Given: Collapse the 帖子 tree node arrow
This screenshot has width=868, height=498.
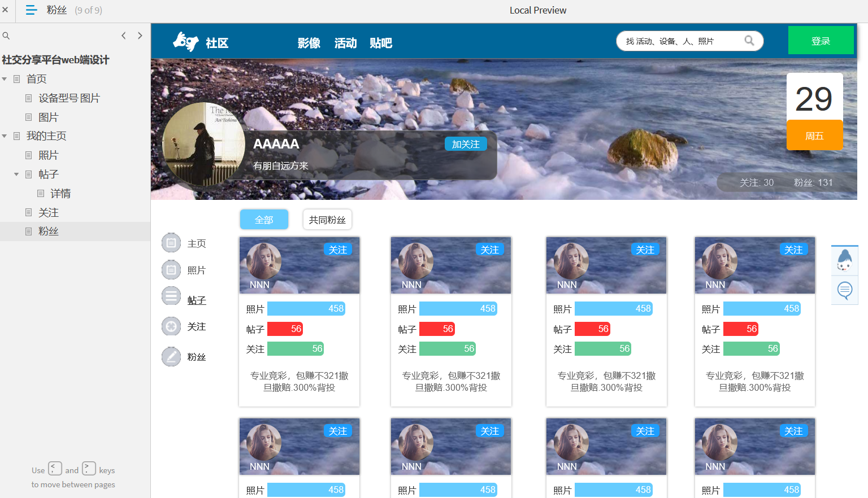Looking at the screenshot, I should click(x=16, y=174).
